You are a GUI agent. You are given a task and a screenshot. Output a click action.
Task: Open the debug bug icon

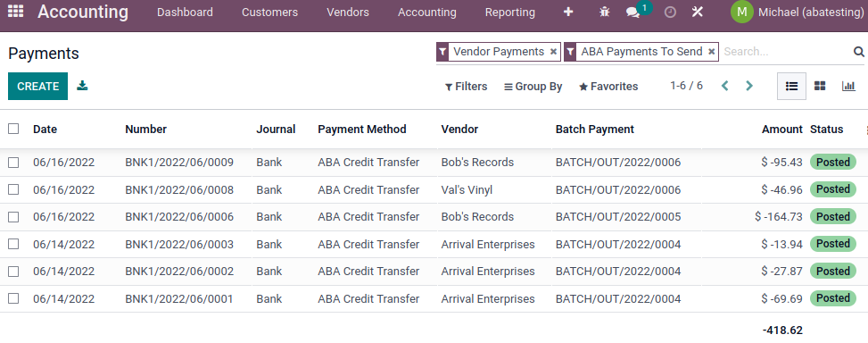605,12
